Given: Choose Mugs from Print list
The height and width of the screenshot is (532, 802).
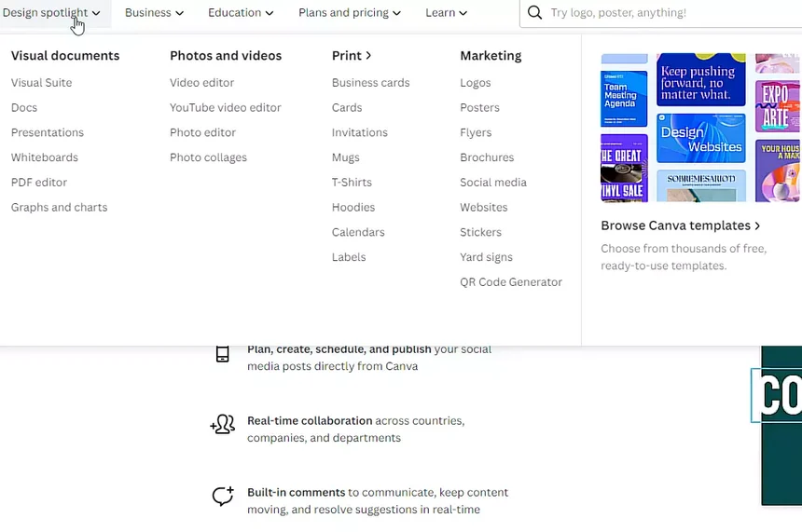Looking at the screenshot, I should click(346, 157).
